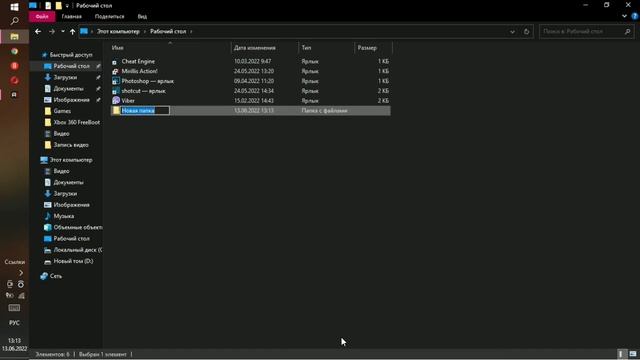Go back with the Back arrow
Screen dimensions: 640x360
pos(38,31)
